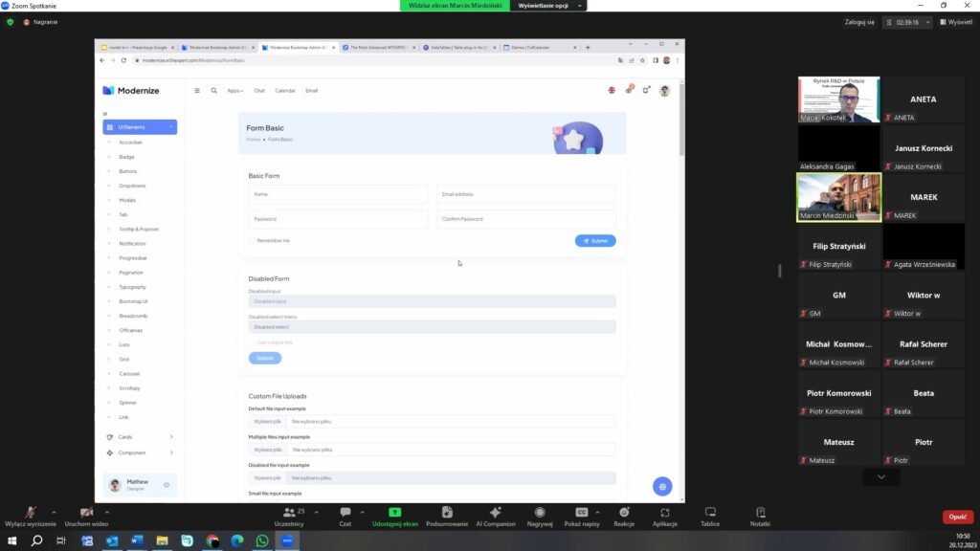Screen dimensions: 980x551
Task: Switch to the FullCalendar Demos browser tab
Action: (539, 47)
